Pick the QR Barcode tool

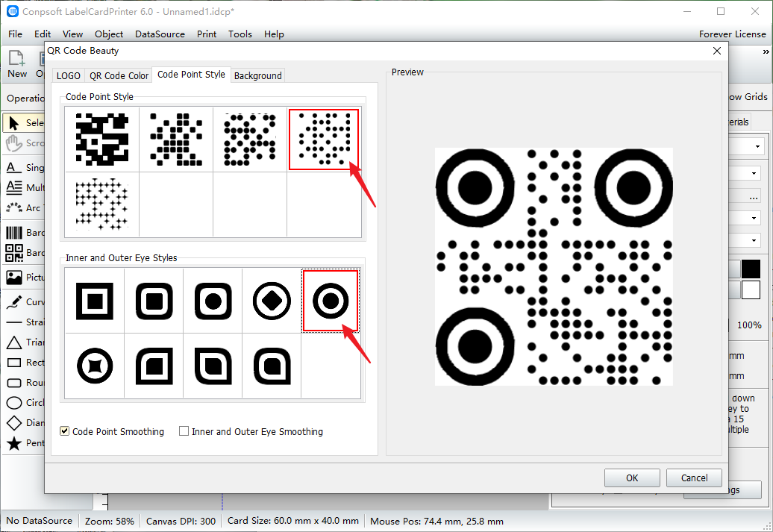click(x=24, y=252)
